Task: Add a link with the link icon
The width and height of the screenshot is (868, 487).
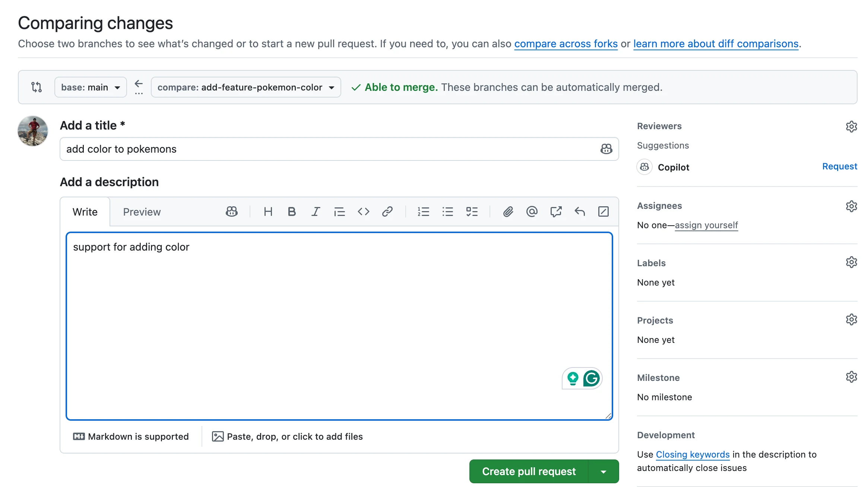Action: (x=387, y=211)
